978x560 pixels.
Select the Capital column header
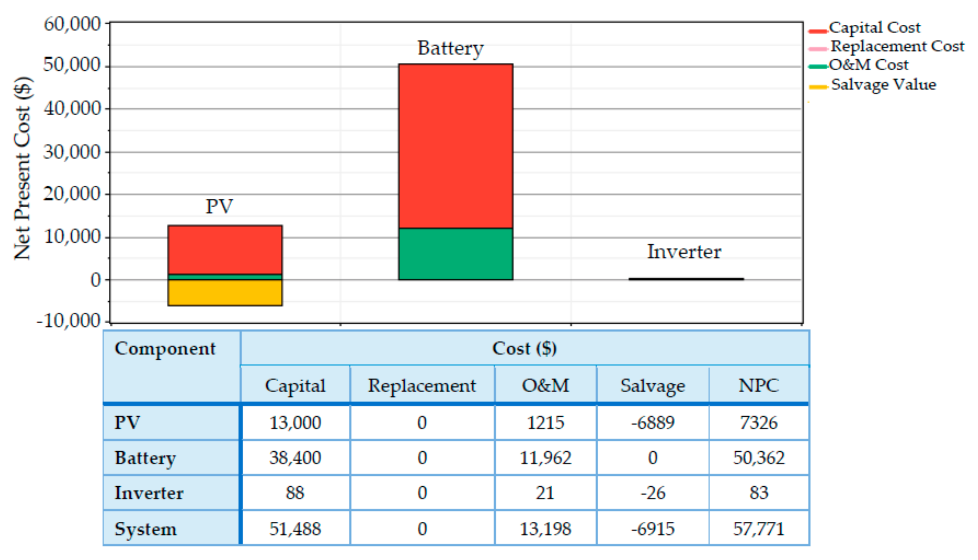coord(295,385)
